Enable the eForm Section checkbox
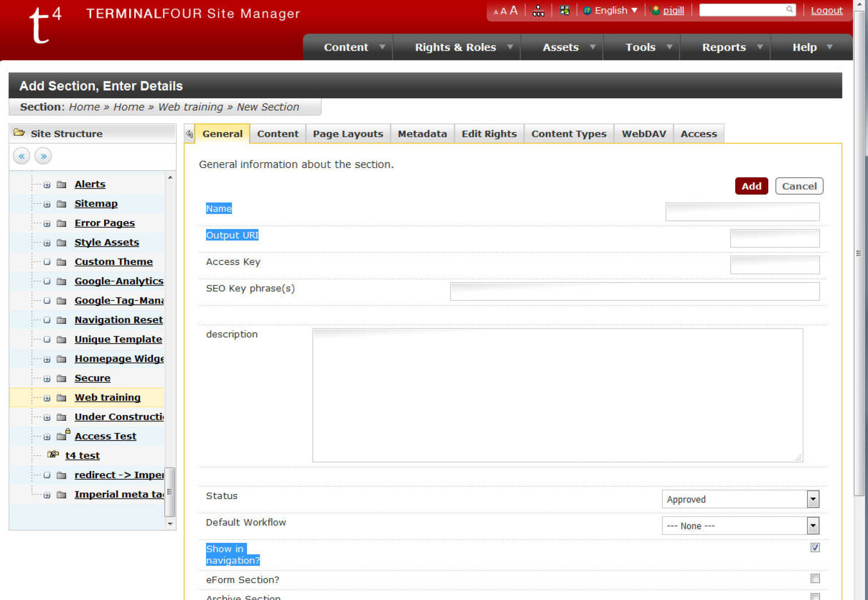The image size is (868, 600). [815, 578]
